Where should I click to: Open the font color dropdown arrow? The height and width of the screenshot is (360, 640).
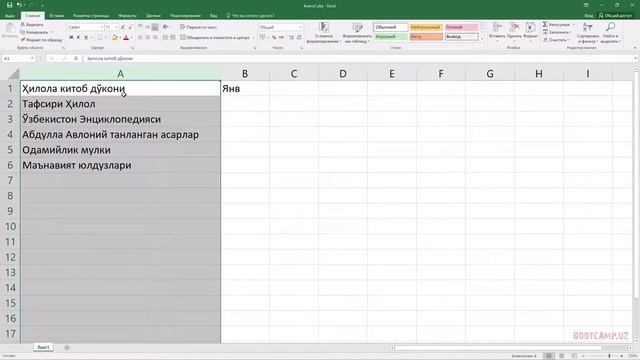point(131,38)
